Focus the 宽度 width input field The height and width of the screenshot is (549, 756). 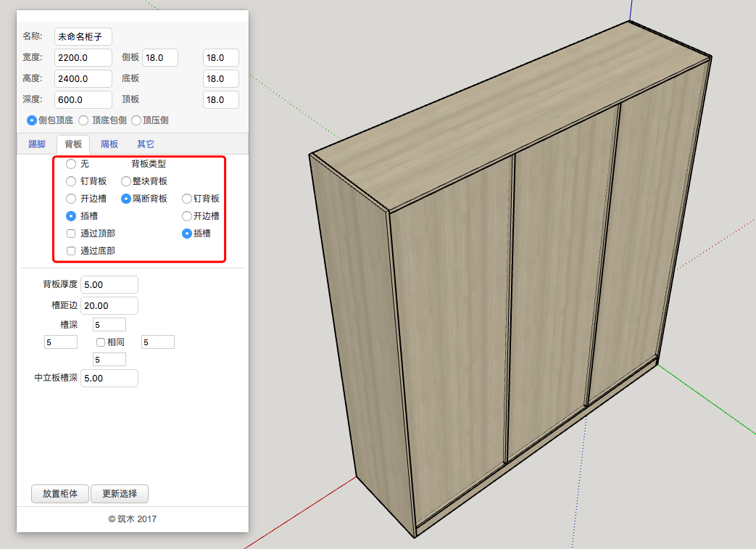pos(83,58)
